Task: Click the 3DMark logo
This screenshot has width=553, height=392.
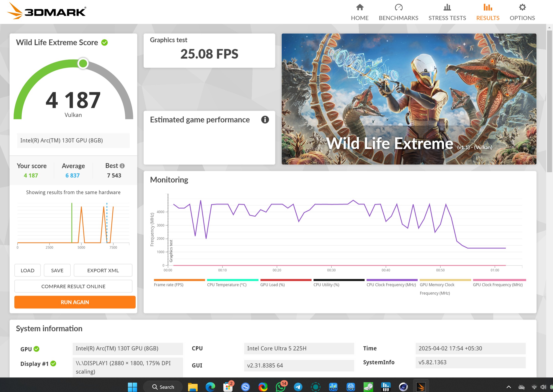Action: [46, 11]
